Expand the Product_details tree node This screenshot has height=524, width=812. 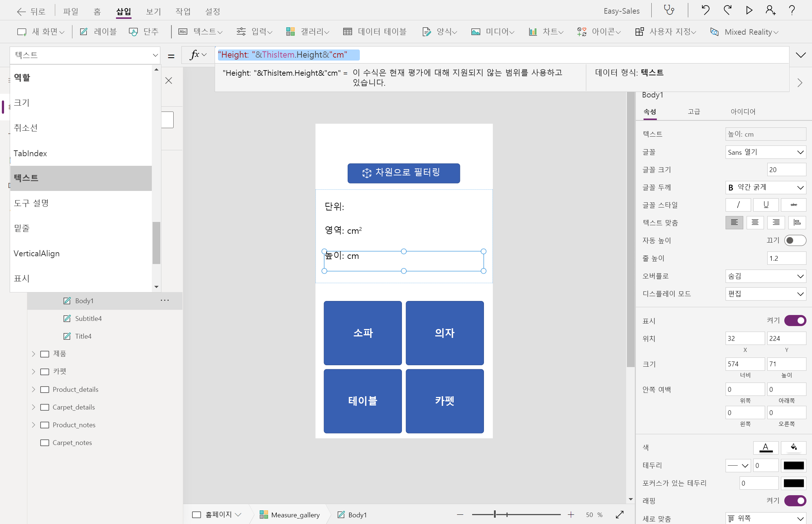pyautogui.click(x=34, y=389)
